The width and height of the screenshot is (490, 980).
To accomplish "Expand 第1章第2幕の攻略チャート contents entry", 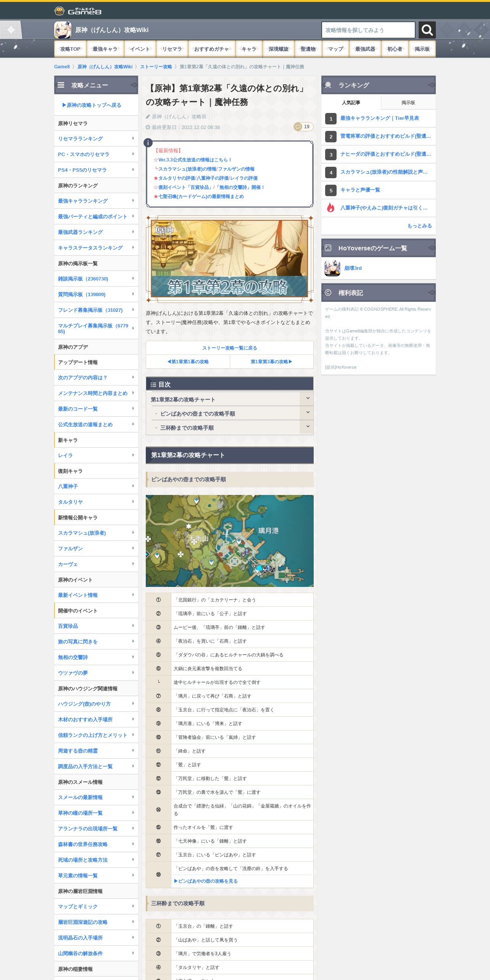I will (x=308, y=398).
